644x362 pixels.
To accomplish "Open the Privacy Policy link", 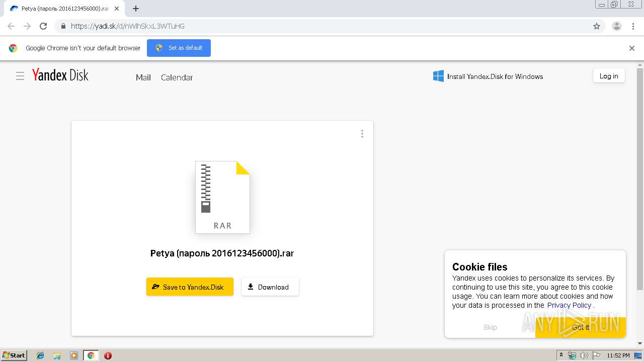I will [569, 305].
